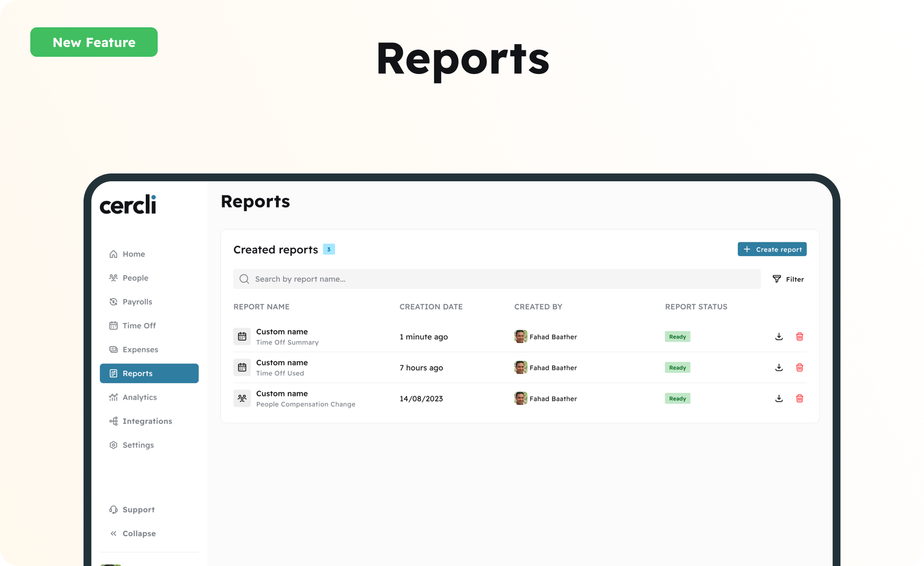
Task: Download the People Compensation Change report
Action: tap(779, 399)
